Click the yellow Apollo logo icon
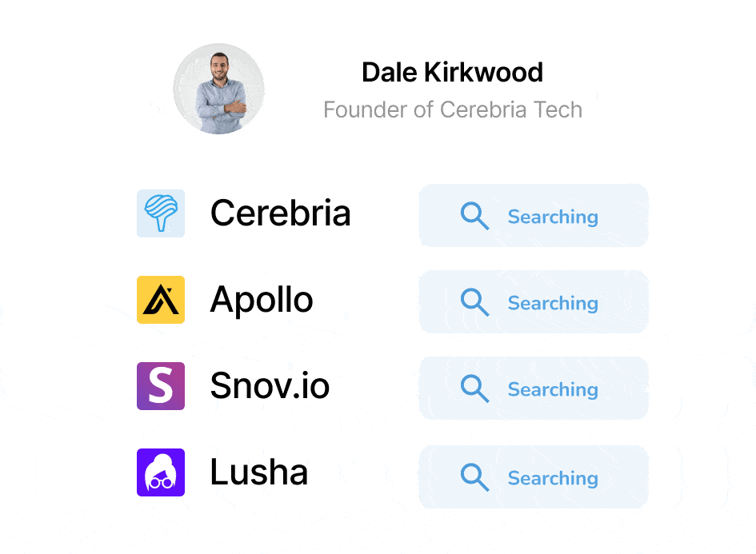Screen dimensions: 756x554 (161, 300)
